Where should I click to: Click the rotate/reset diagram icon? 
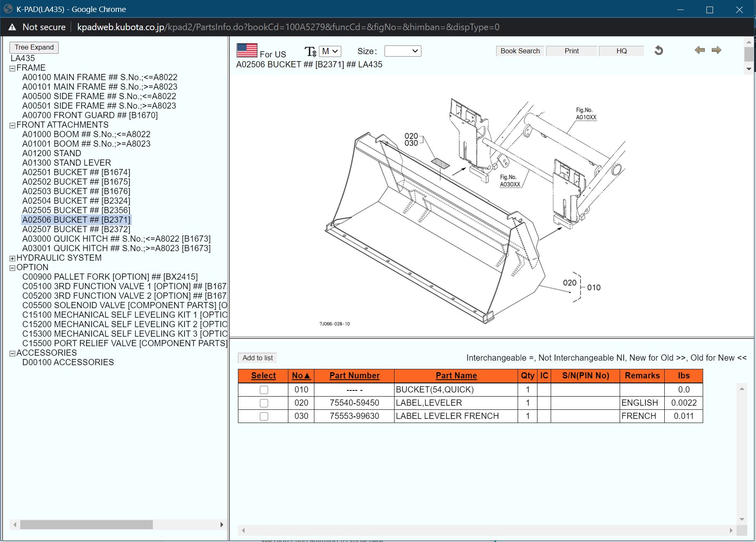coord(659,50)
